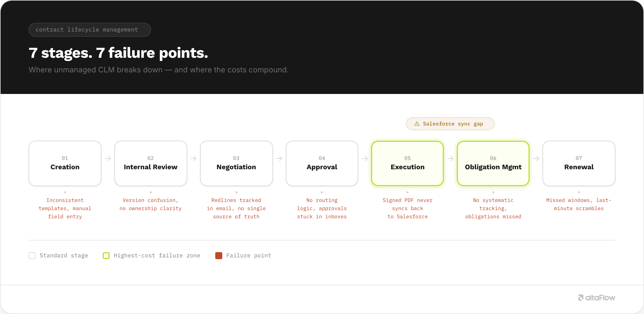This screenshot has height=314, width=644.
Task: Click the Highest-cost failure zone legend box
Action: [106, 256]
